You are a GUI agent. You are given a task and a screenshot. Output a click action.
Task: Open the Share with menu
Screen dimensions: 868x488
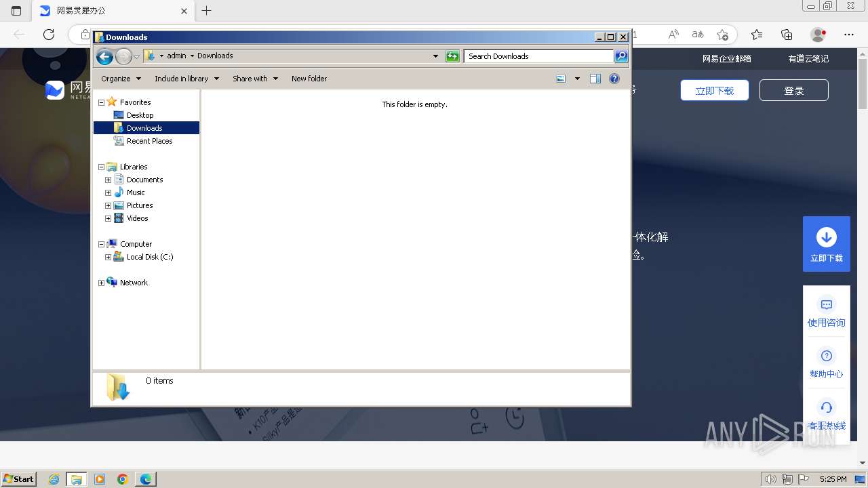[x=255, y=79]
